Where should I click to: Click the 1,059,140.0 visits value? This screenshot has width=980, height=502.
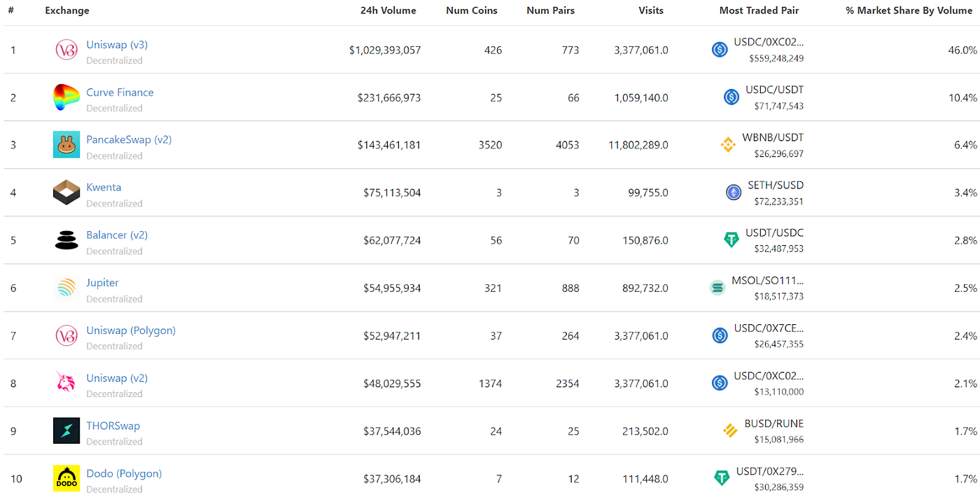[641, 98]
